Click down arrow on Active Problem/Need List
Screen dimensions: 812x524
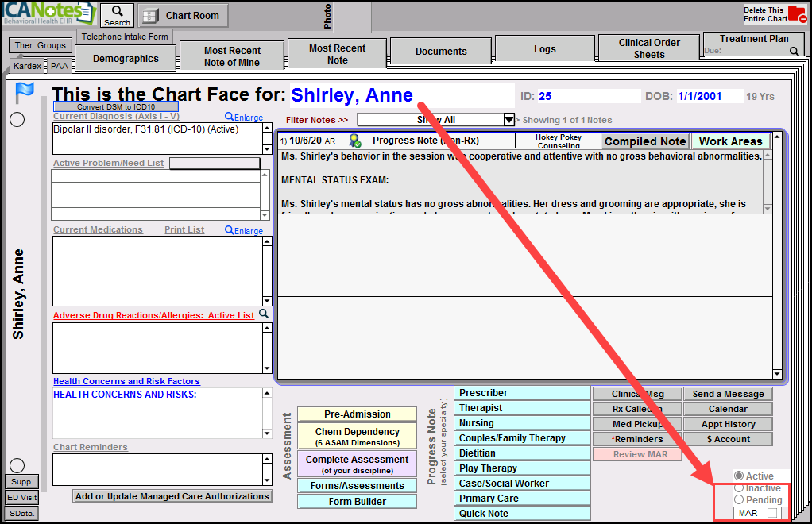pos(266,214)
